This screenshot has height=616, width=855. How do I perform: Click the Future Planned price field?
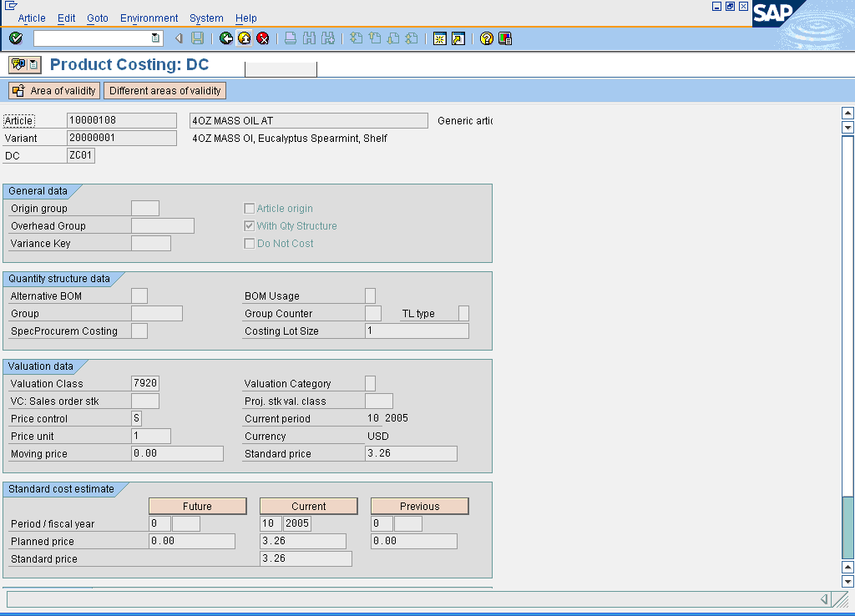click(x=192, y=541)
